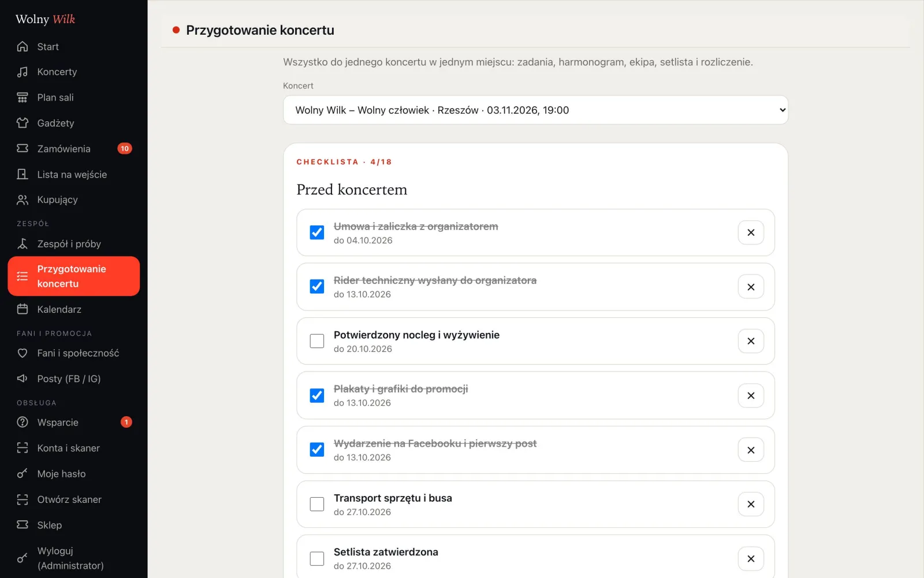The height and width of the screenshot is (578, 924).
Task: Open Konta i skaner
Action: pos(73,447)
